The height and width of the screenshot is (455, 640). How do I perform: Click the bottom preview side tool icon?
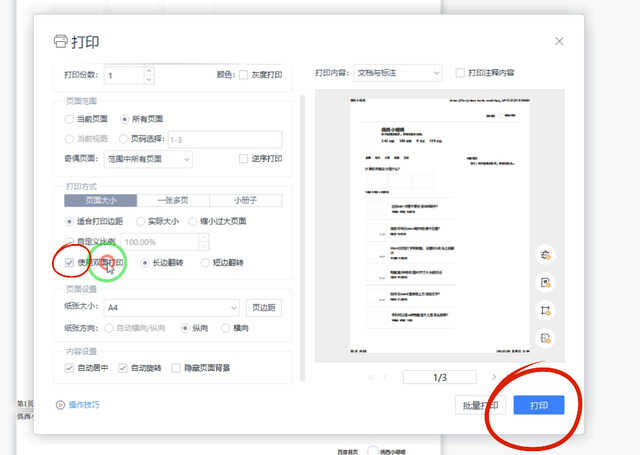546,339
